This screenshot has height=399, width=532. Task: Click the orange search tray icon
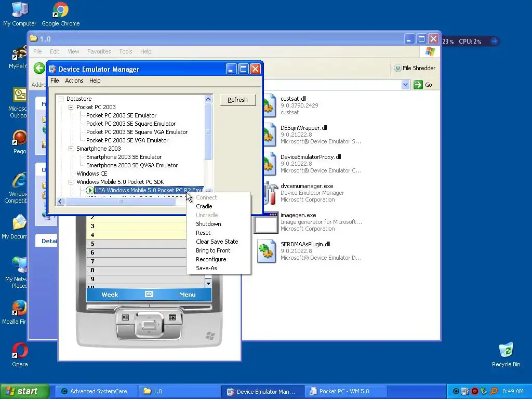click(494, 391)
